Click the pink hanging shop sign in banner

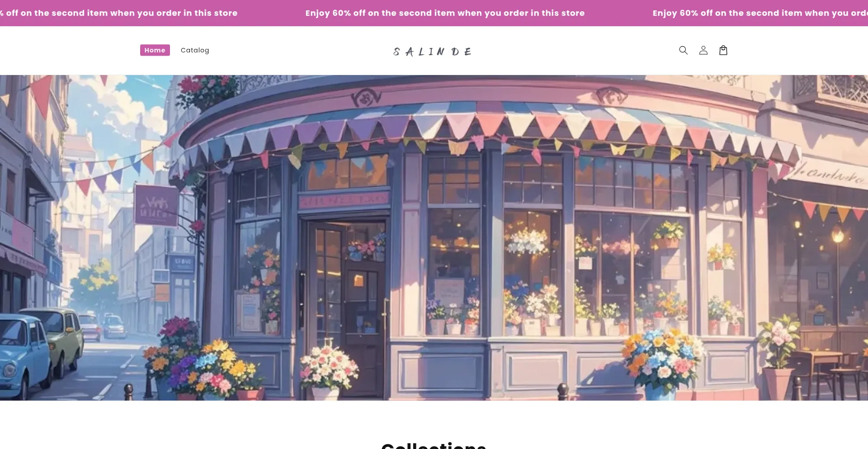coord(156,205)
